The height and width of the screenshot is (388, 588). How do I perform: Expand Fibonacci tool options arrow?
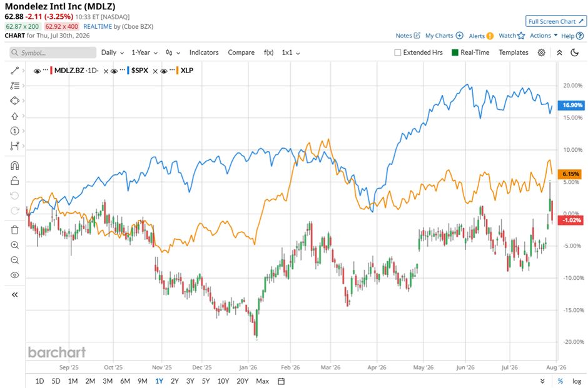(23, 86)
